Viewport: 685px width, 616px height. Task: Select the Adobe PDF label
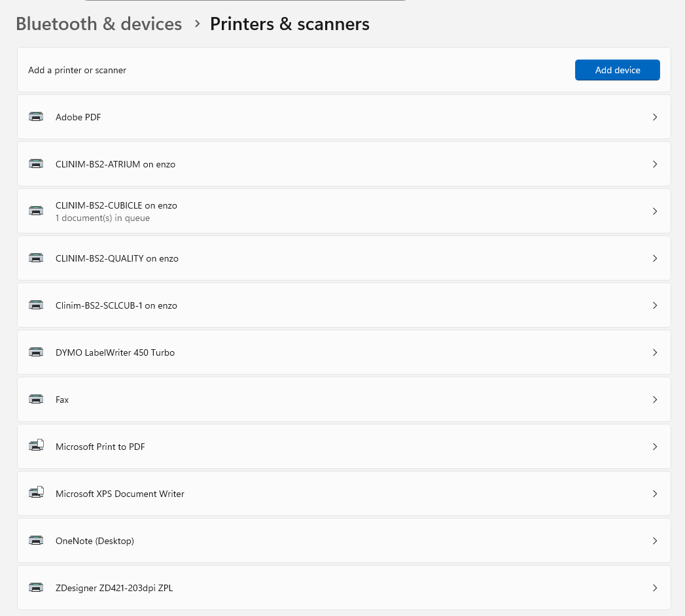pos(79,117)
